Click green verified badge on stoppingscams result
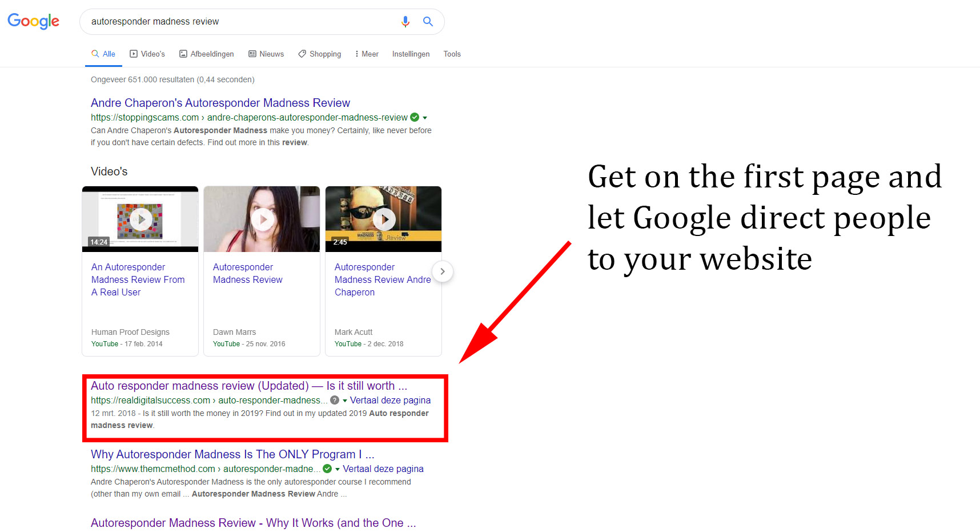Viewport: 980px width, 532px height. click(x=415, y=117)
